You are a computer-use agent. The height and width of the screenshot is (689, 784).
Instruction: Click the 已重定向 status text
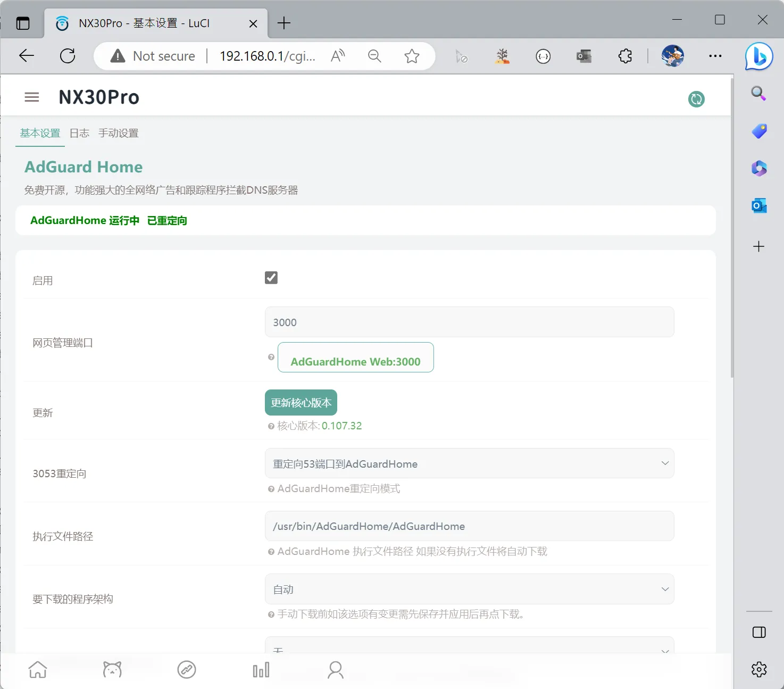click(x=167, y=220)
